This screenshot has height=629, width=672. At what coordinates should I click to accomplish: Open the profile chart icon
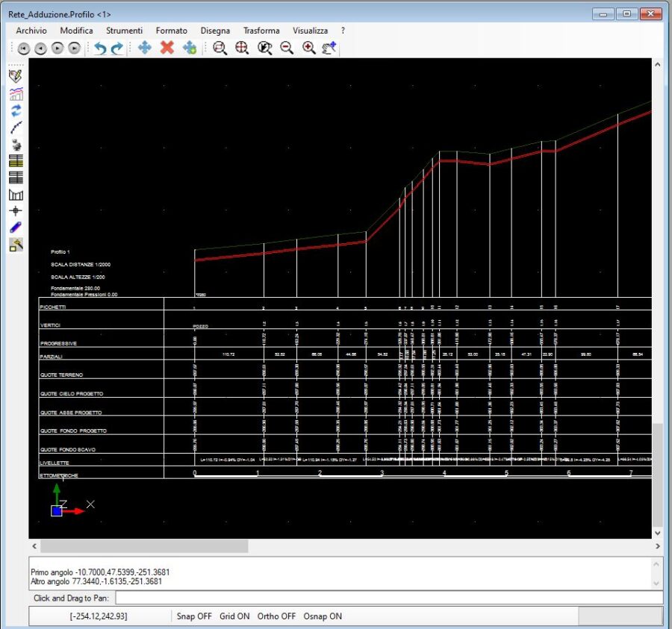point(16,93)
